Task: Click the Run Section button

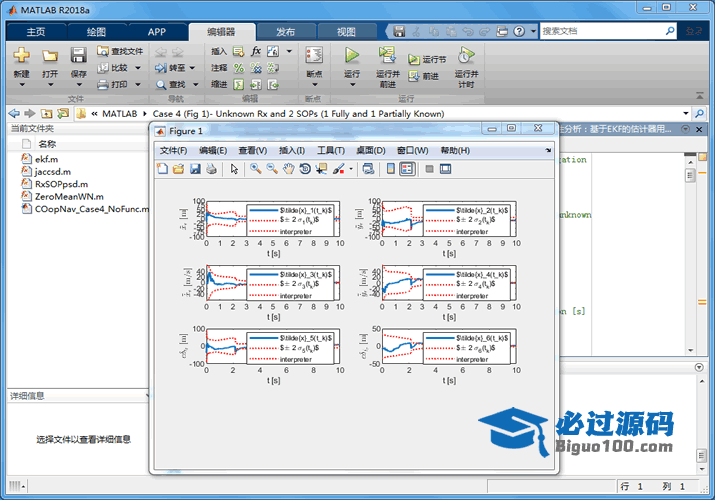Action: (x=428, y=60)
